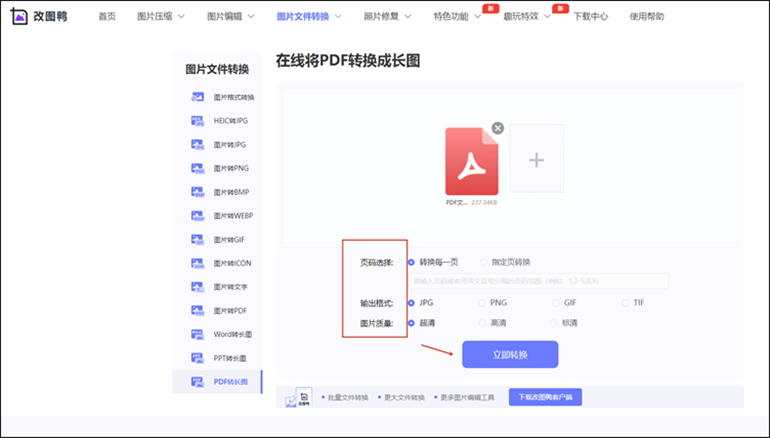Click the 立即转换 button
The height and width of the screenshot is (438, 770).
click(x=509, y=354)
